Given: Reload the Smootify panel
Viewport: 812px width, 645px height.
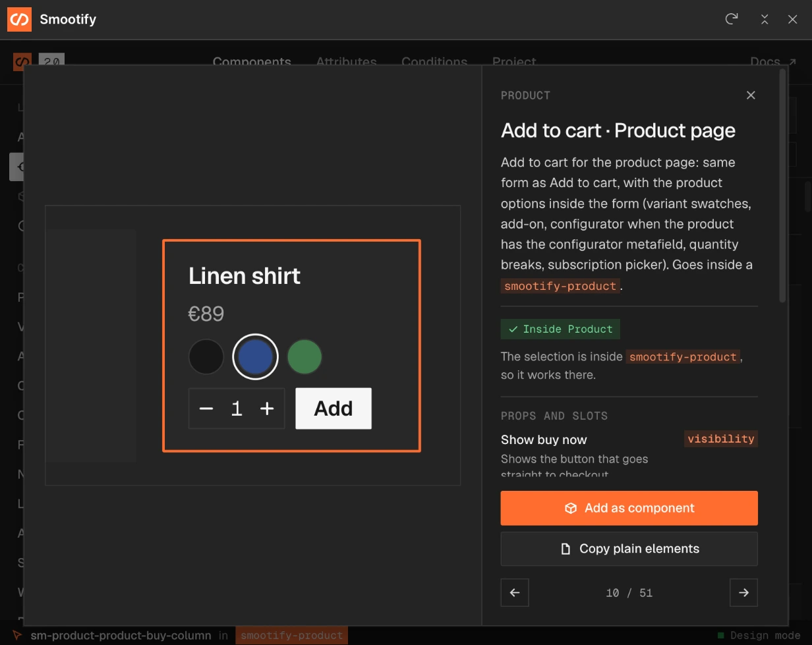Looking at the screenshot, I should [x=731, y=19].
